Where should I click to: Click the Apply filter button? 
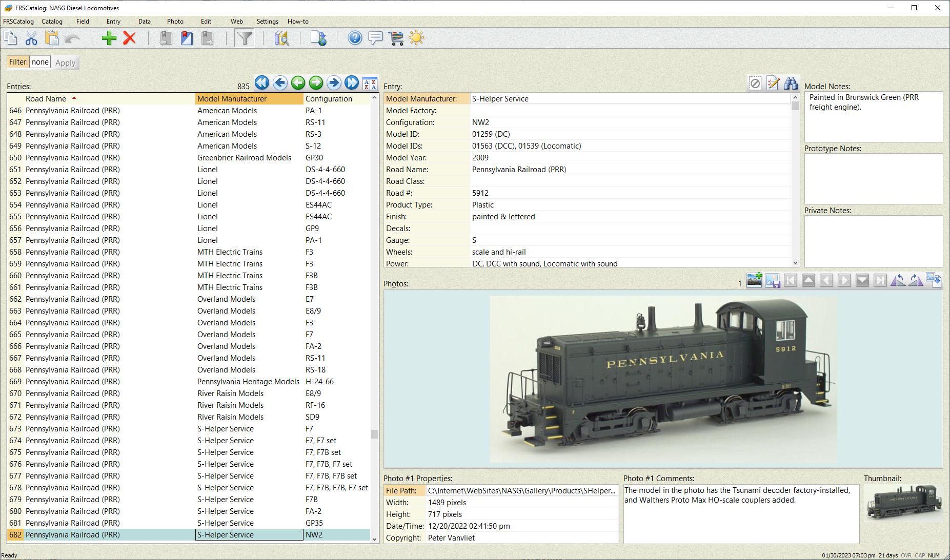[65, 63]
